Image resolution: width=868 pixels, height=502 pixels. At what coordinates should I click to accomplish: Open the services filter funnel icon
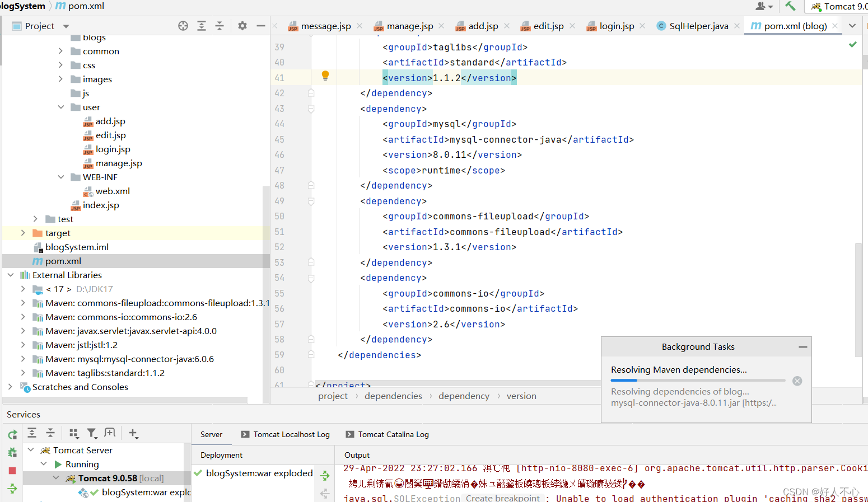pos(92,433)
